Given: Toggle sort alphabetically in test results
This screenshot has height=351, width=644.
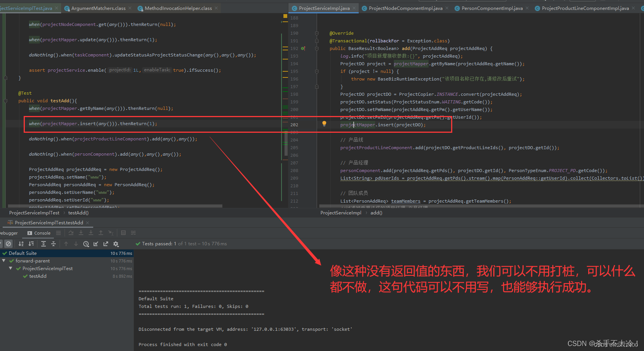Looking at the screenshot, I should (x=21, y=244).
